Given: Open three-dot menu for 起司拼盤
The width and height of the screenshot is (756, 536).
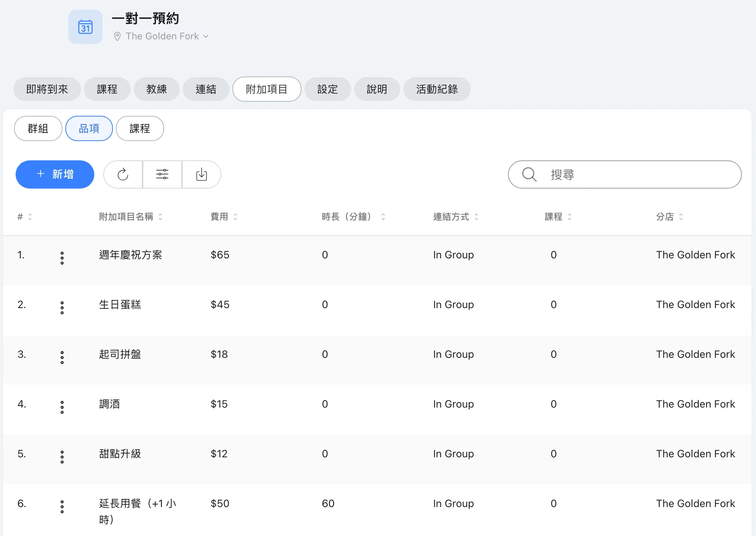Looking at the screenshot, I should (62, 357).
